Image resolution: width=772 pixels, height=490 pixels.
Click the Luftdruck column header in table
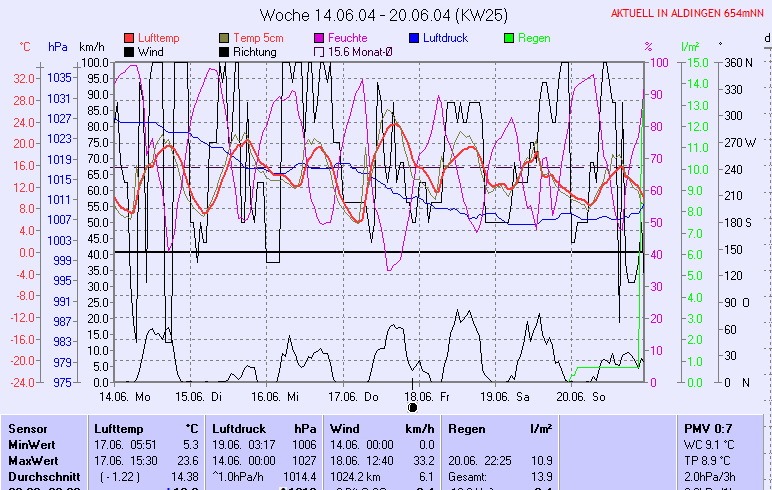(x=241, y=428)
